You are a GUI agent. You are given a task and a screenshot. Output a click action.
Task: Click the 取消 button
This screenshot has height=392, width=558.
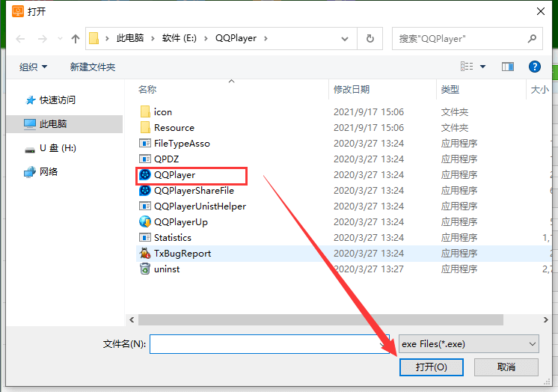[506, 367]
